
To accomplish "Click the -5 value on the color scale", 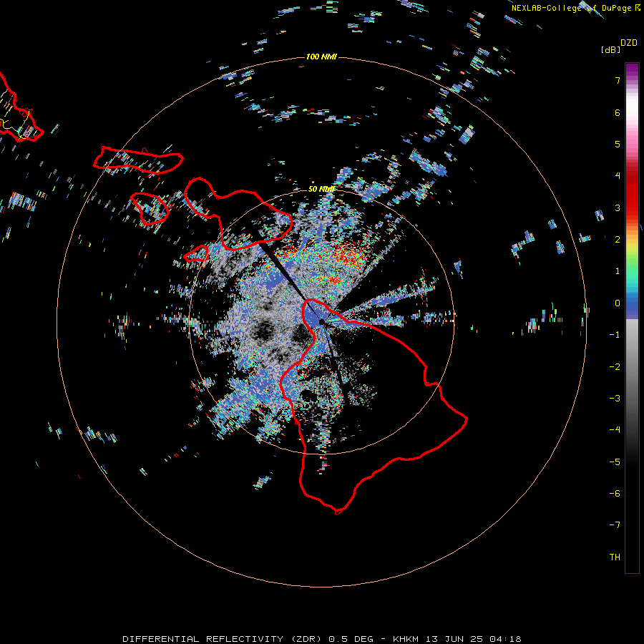I will point(615,462).
